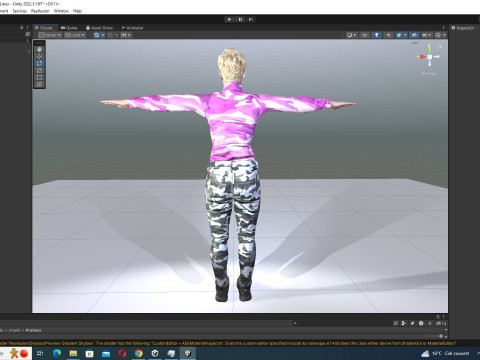The image size is (480, 360).
Task: Click the red X axis on the orientation gizmo
Action: pos(422,57)
